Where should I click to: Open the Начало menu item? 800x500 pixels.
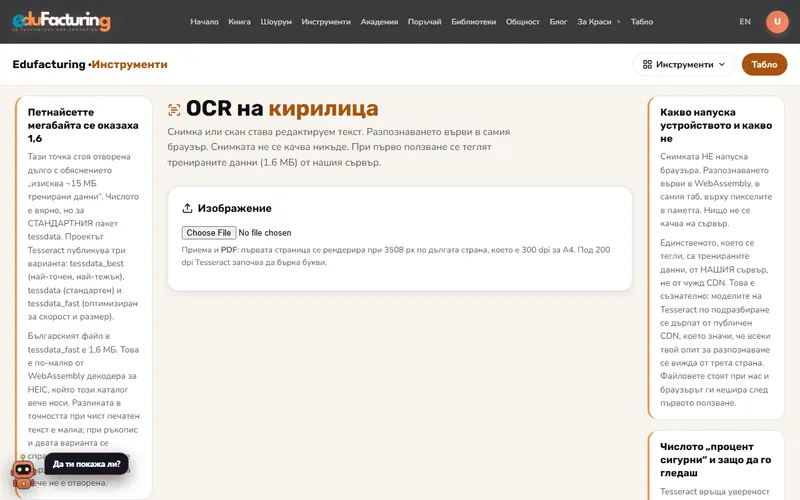coord(204,21)
